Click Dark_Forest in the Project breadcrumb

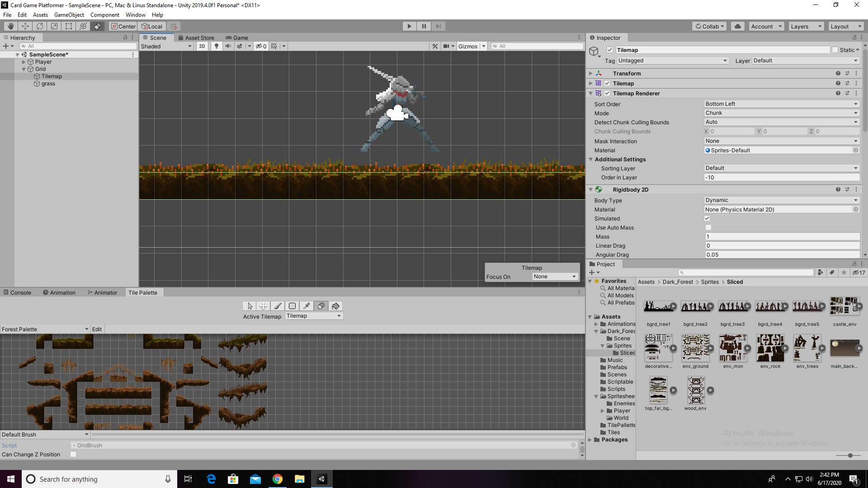click(678, 282)
